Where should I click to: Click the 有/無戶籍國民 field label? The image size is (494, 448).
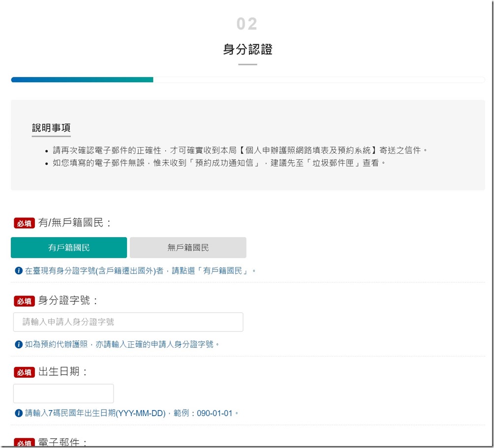(75, 223)
